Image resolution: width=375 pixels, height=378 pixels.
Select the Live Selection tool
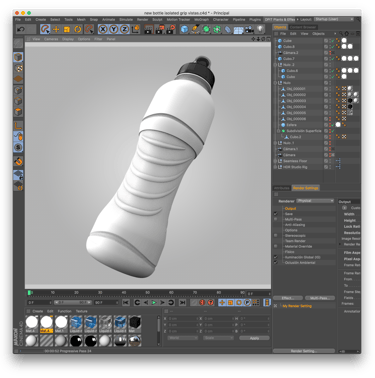[45, 29]
